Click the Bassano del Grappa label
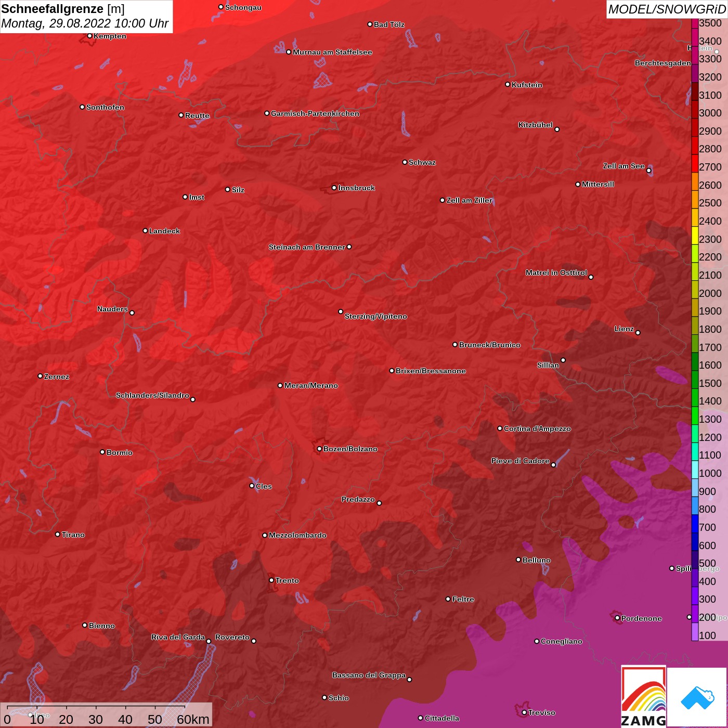Screen dimensions: 728x728 coord(369,675)
